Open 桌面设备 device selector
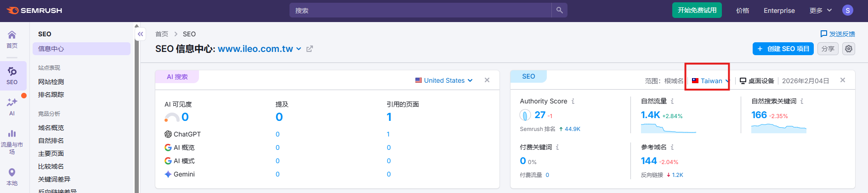This screenshot has width=868, height=193. click(757, 81)
